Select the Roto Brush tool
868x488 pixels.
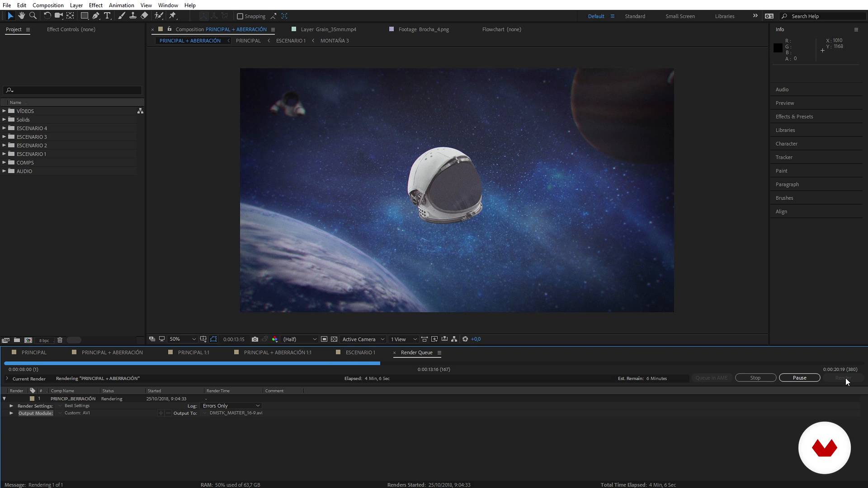[159, 16]
